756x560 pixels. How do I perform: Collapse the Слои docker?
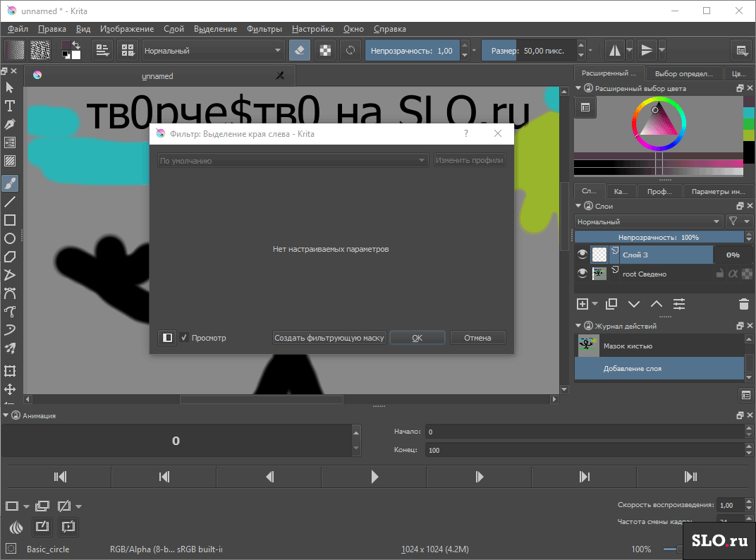tap(578, 206)
